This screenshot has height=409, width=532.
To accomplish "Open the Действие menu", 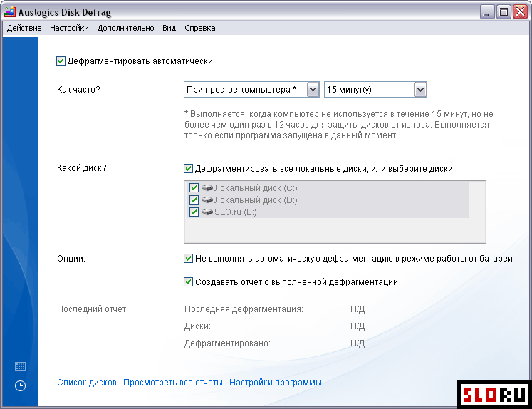I will (24, 28).
